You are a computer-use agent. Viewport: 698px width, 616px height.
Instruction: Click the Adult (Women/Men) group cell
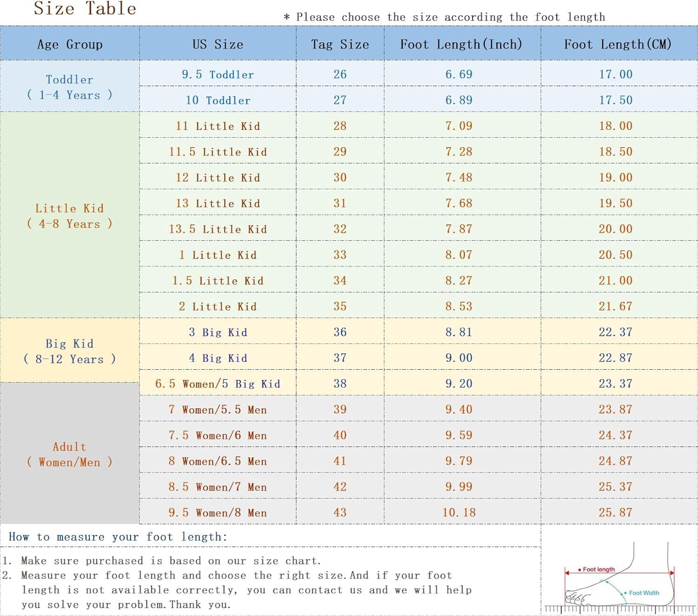(x=70, y=454)
